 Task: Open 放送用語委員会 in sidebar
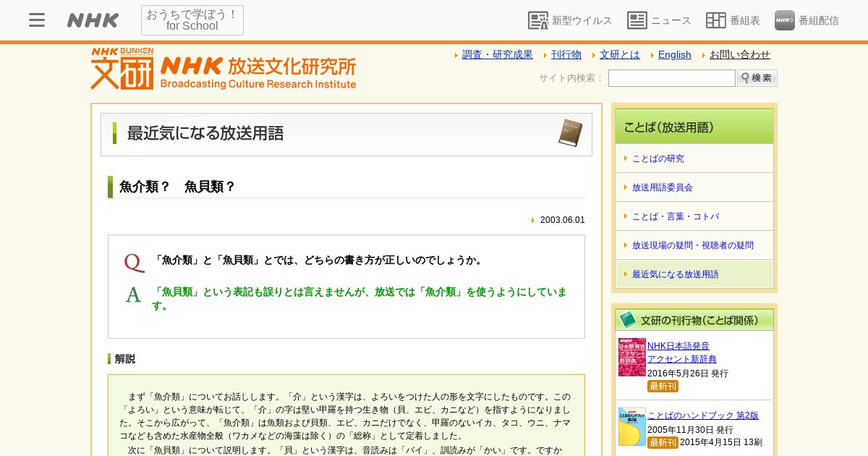[663, 187]
